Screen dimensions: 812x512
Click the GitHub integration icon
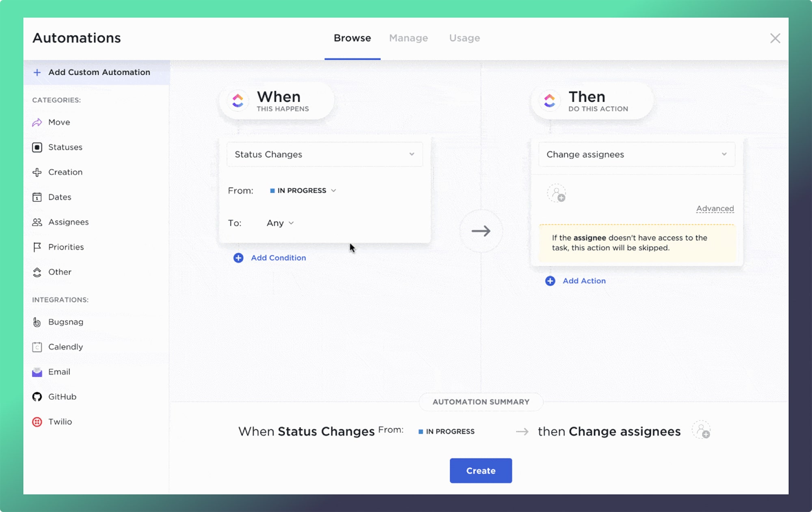37,396
